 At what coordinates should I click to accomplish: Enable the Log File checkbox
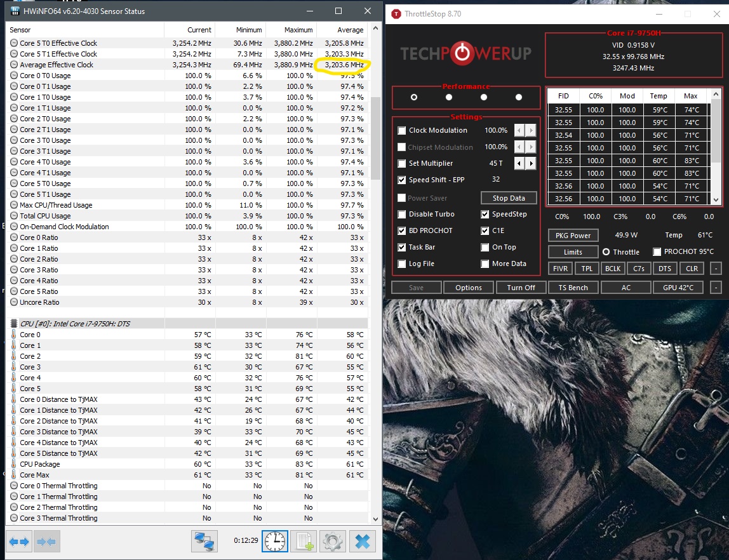(402, 264)
